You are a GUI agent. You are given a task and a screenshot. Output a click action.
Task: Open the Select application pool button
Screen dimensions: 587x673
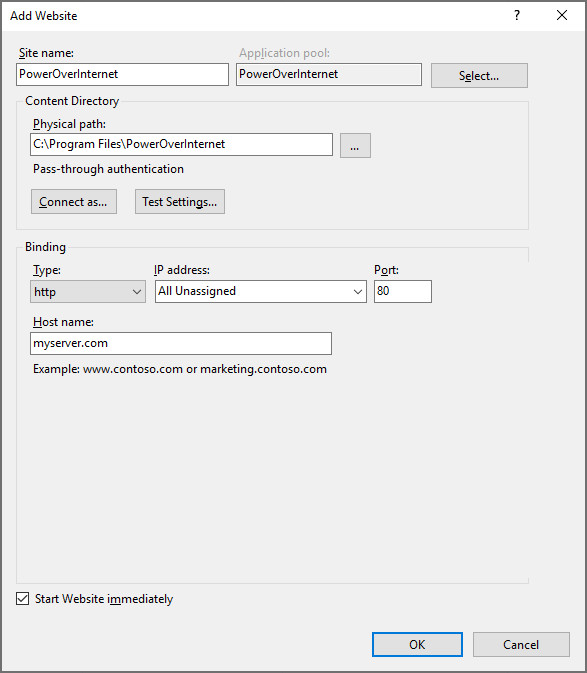479,76
